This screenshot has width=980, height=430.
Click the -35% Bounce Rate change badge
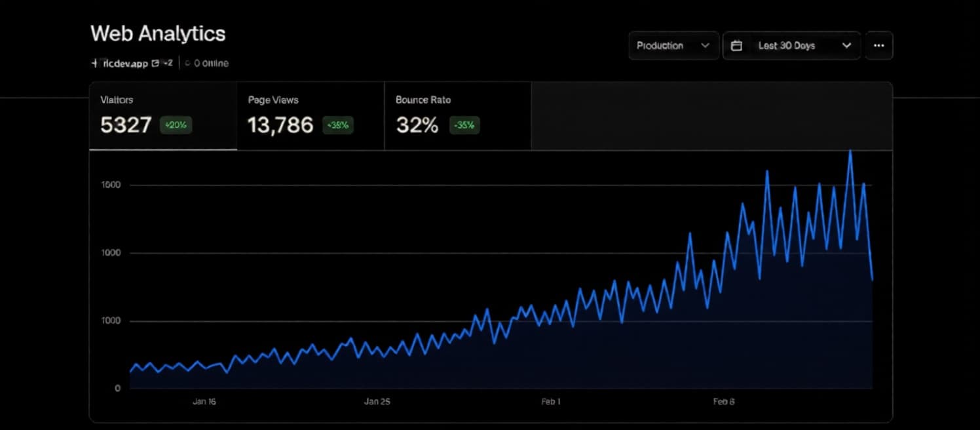click(464, 125)
